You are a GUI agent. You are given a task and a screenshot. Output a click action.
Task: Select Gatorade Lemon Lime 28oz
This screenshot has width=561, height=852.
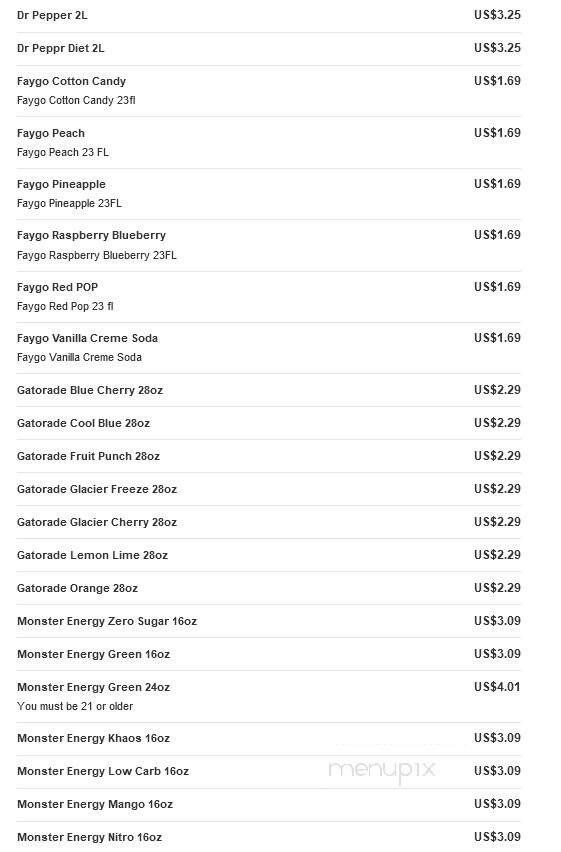pyautogui.click(x=269, y=555)
